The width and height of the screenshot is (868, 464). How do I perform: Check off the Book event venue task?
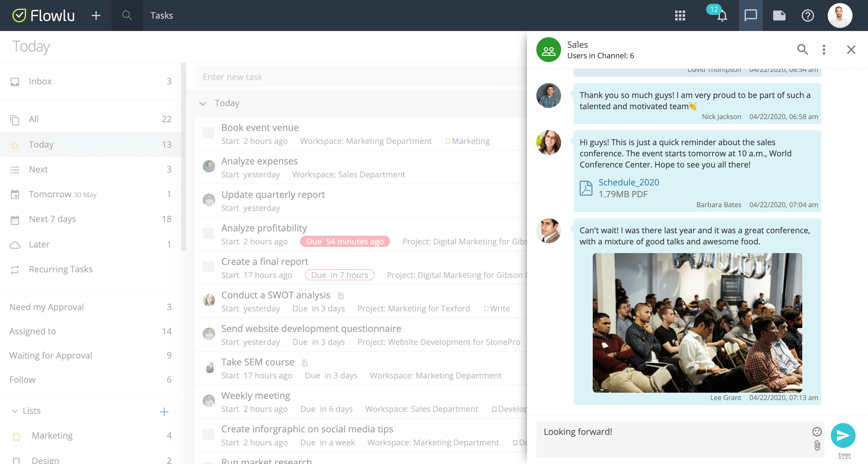tap(208, 133)
